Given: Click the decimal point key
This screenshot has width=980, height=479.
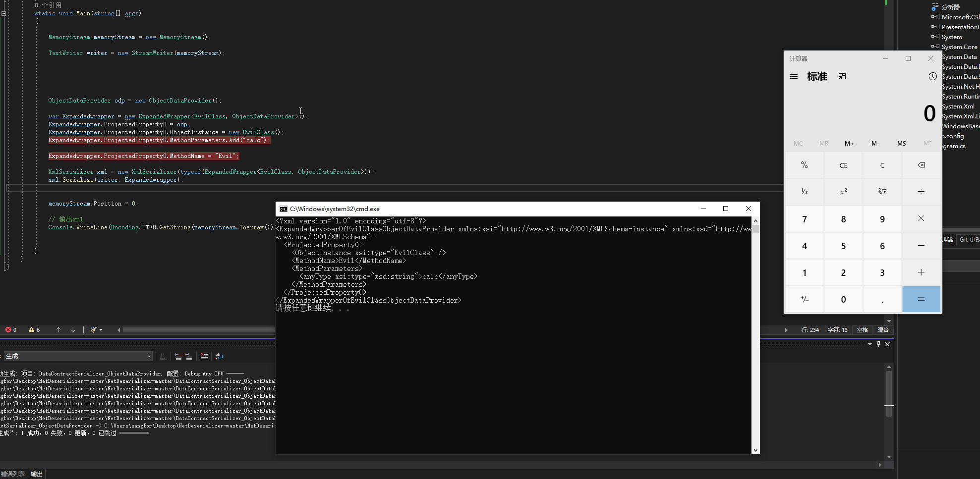Looking at the screenshot, I should (x=882, y=299).
